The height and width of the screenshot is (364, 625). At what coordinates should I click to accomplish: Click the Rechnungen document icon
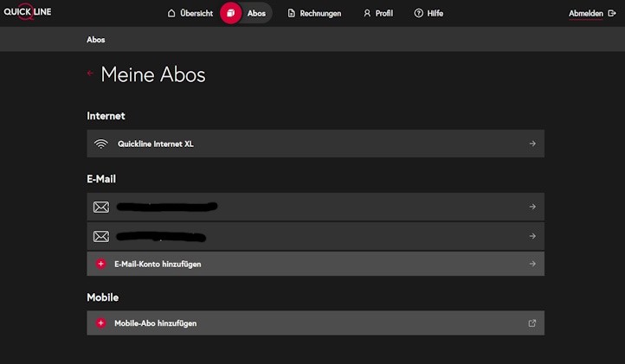click(x=292, y=13)
